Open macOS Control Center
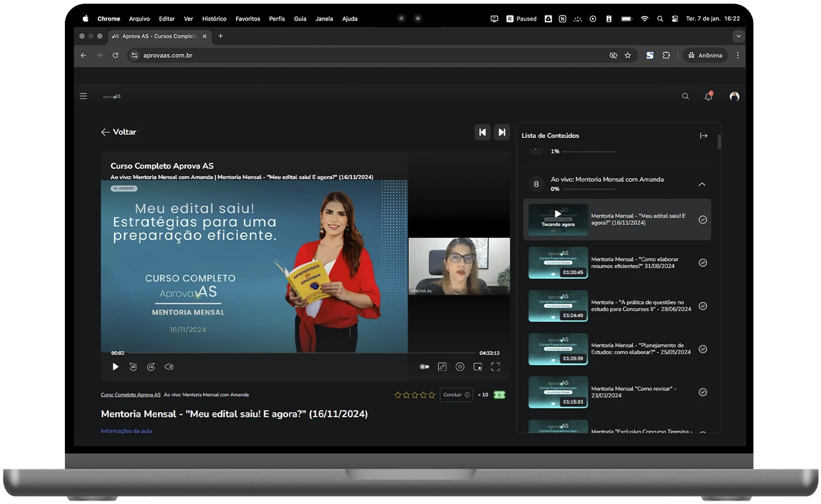Viewport: 821px width, 504px height. point(675,19)
